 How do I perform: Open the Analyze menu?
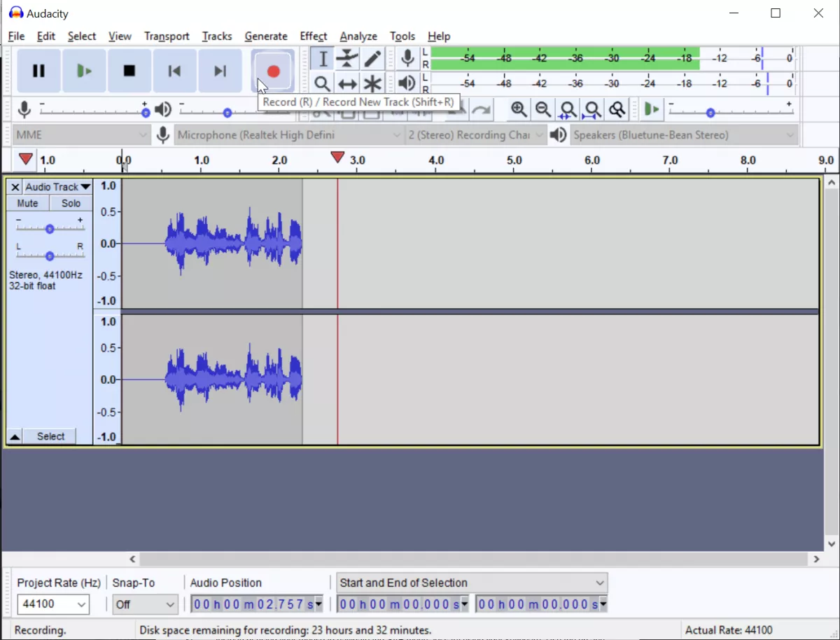click(358, 36)
